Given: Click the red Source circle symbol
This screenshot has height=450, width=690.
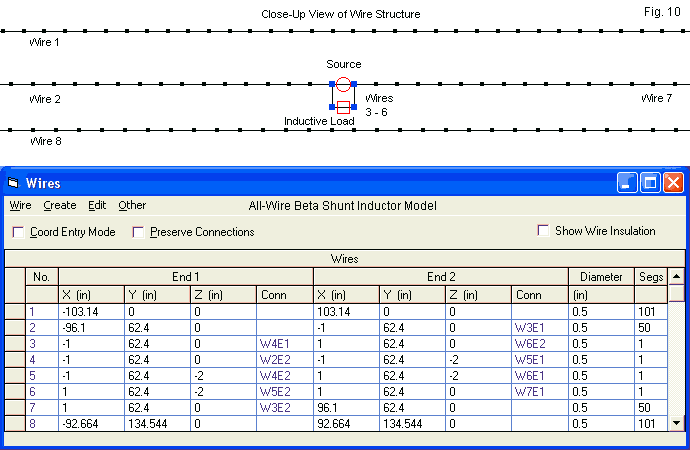Looking at the screenshot, I should click(343, 85).
